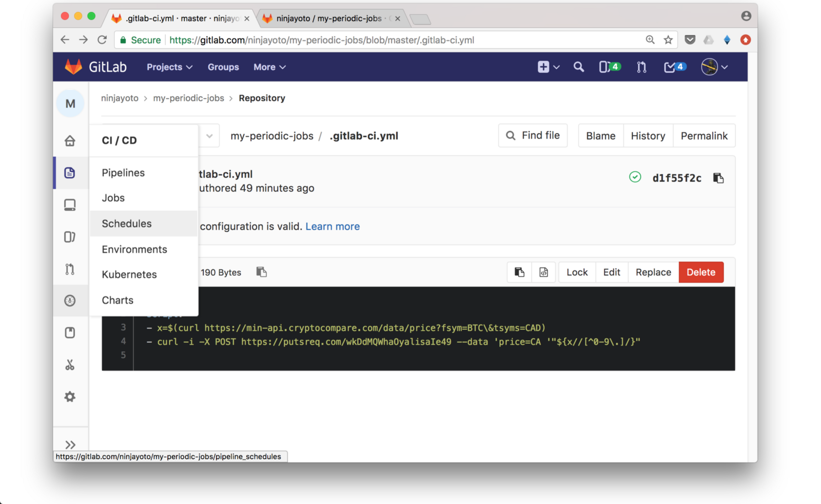Open project Settings gear icon

(70, 397)
